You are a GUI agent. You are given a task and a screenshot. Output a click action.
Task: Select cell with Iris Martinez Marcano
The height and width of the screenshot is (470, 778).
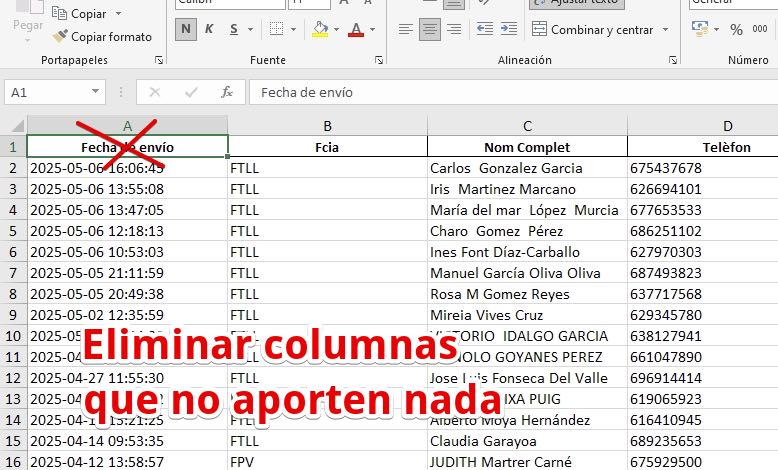click(x=527, y=189)
